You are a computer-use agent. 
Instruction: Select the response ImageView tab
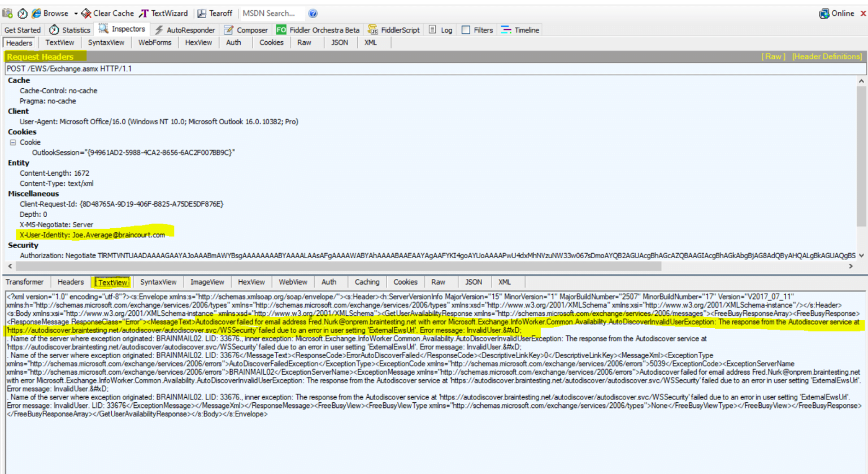(x=207, y=282)
